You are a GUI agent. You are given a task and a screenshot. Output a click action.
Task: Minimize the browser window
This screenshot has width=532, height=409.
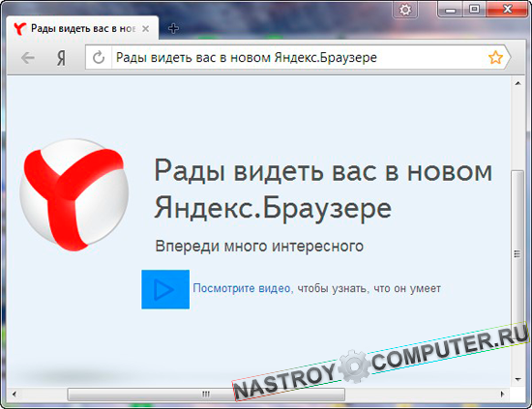click(x=451, y=9)
